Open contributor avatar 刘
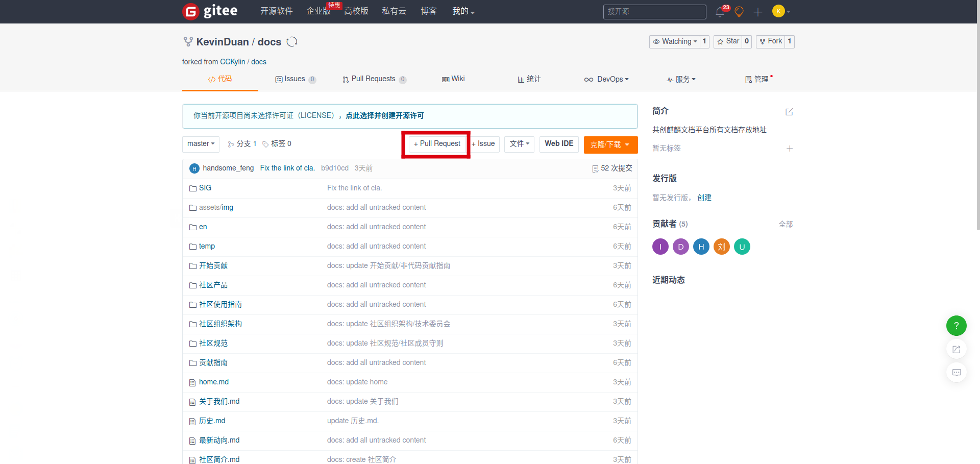Viewport: 980px width, 464px height. 722,247
